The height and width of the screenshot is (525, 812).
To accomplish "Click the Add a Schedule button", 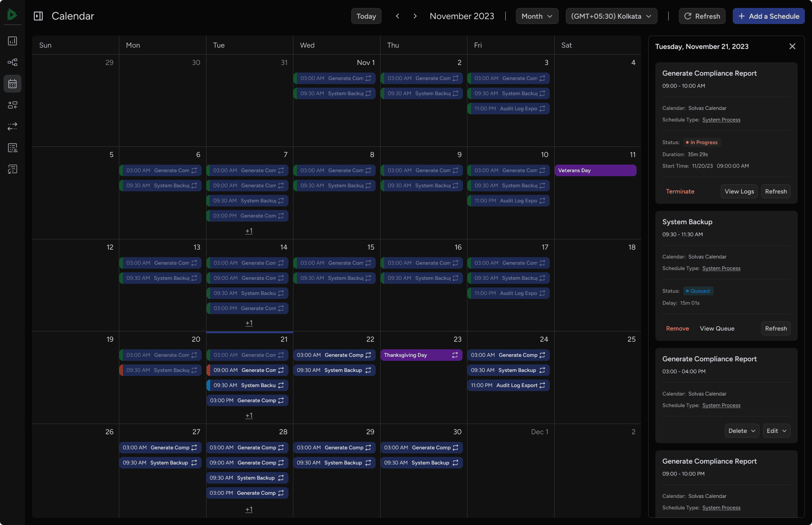I will coord(768,16).
